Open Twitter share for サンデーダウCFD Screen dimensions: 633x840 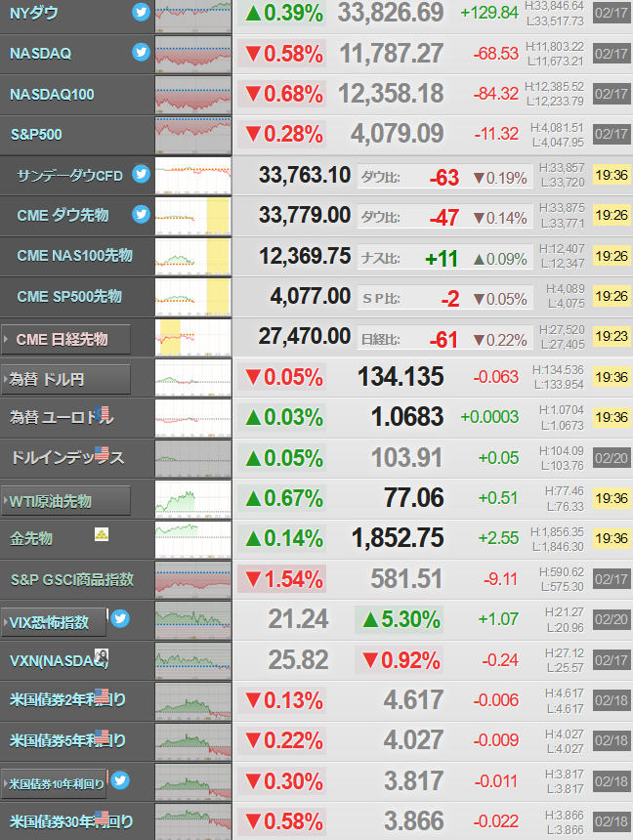click(x=141, y=174)
